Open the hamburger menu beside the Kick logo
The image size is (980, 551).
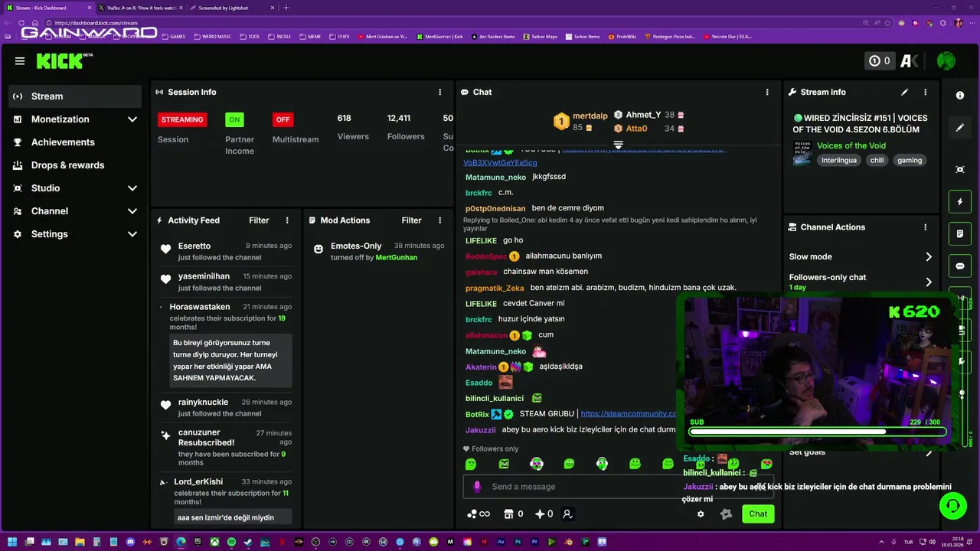point(20,61)
